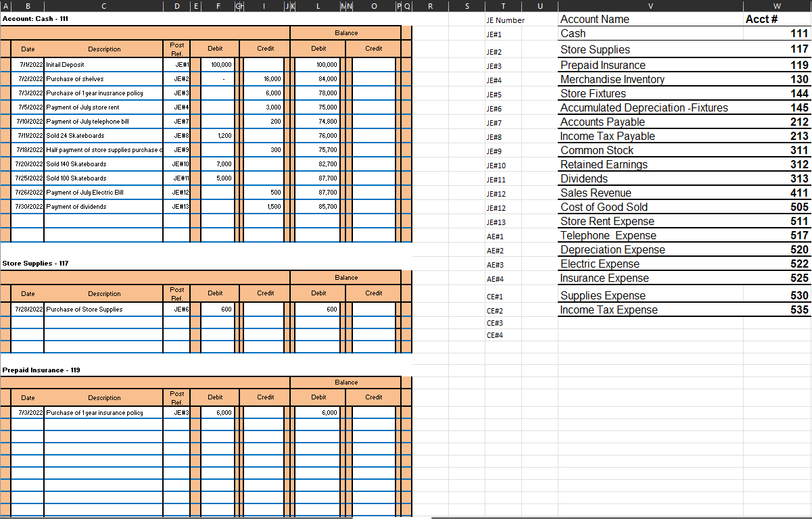Click the Balance header above Debit and Credit
The image size is (812, 519).
pos(345,32)
